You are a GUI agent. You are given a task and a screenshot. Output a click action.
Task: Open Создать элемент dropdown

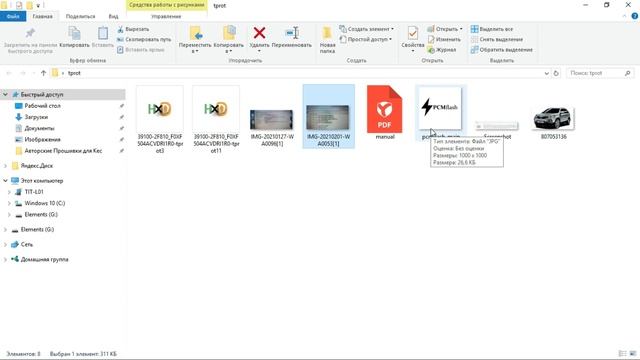tap(367, 29)
